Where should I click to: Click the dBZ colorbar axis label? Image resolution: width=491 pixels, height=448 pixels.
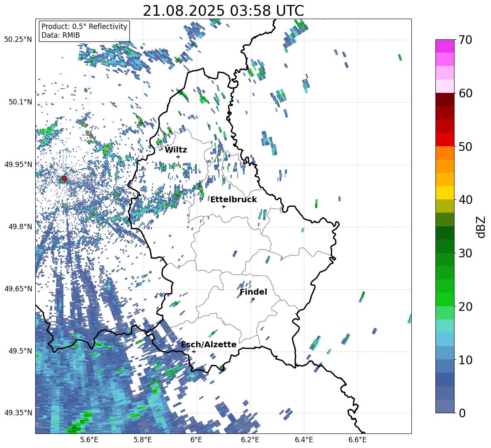point(480,227)
